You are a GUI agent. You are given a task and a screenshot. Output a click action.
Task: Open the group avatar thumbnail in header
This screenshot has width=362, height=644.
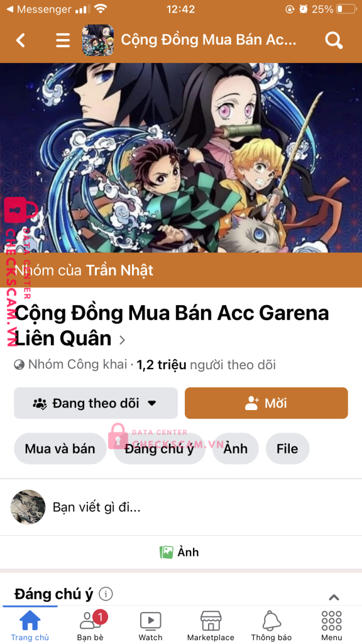coord(97,40)
